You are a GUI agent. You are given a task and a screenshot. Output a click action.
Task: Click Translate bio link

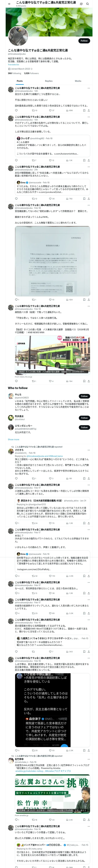(14, 64)
